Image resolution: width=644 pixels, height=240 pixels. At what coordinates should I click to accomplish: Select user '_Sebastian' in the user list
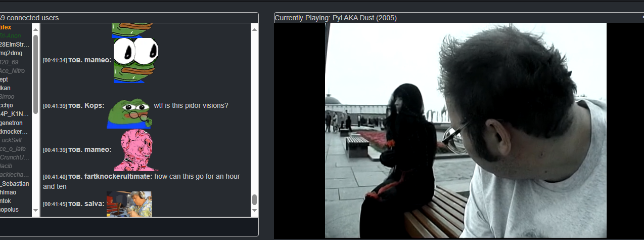pos(15,184)
